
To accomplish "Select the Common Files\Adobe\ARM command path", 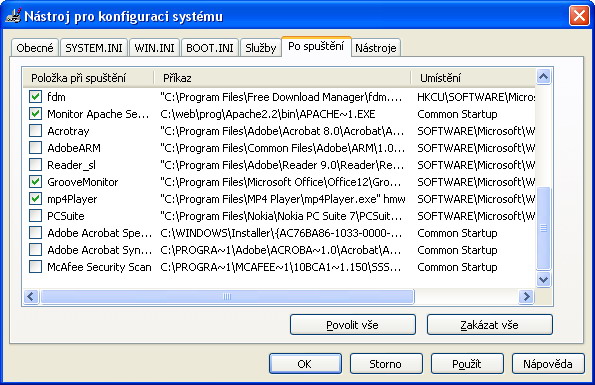I will pos(282,148).
